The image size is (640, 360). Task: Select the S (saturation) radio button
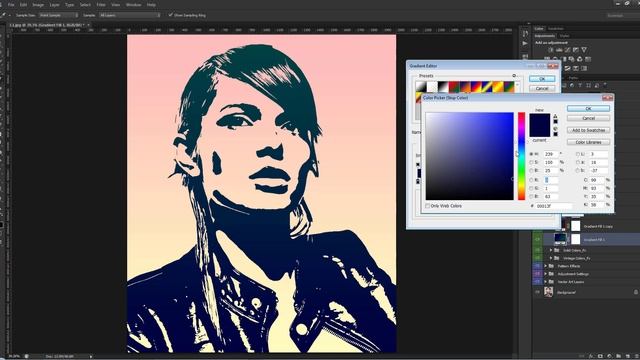tap(531, 162)
